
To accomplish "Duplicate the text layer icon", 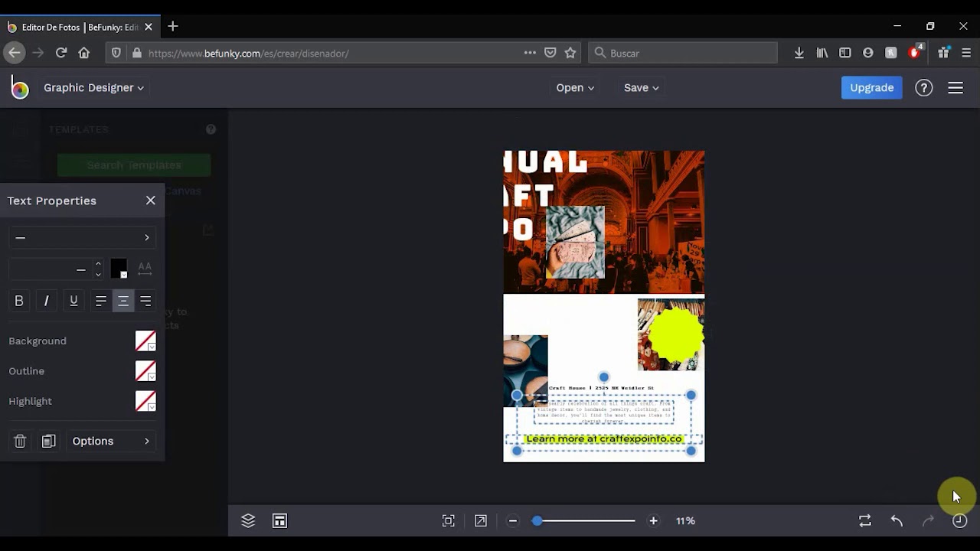I will (49, 441).
